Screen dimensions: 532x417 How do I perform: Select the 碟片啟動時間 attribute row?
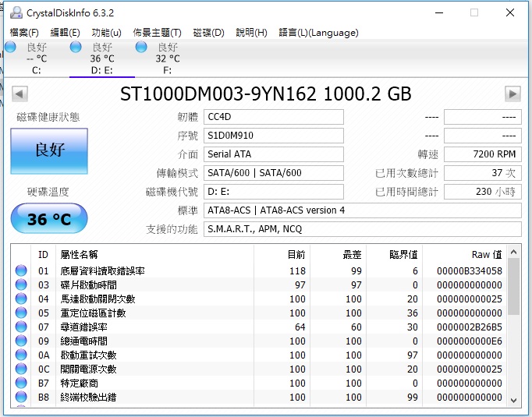[259, 284]
